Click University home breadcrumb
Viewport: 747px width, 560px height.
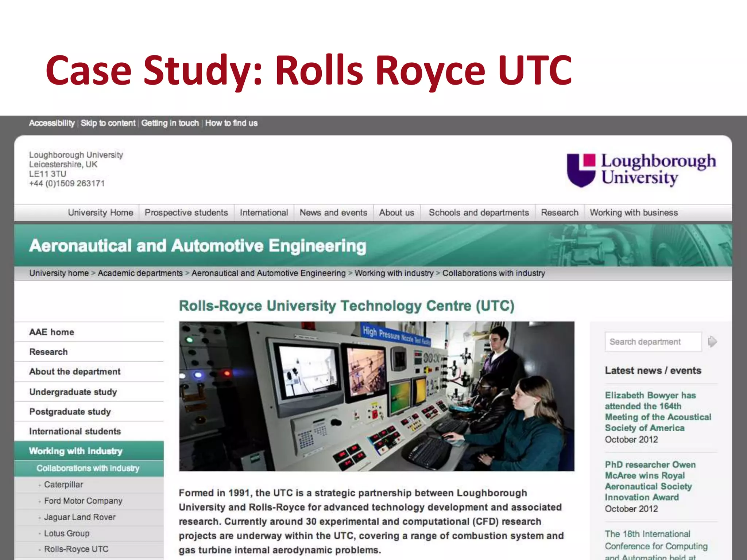pos(59,273)
